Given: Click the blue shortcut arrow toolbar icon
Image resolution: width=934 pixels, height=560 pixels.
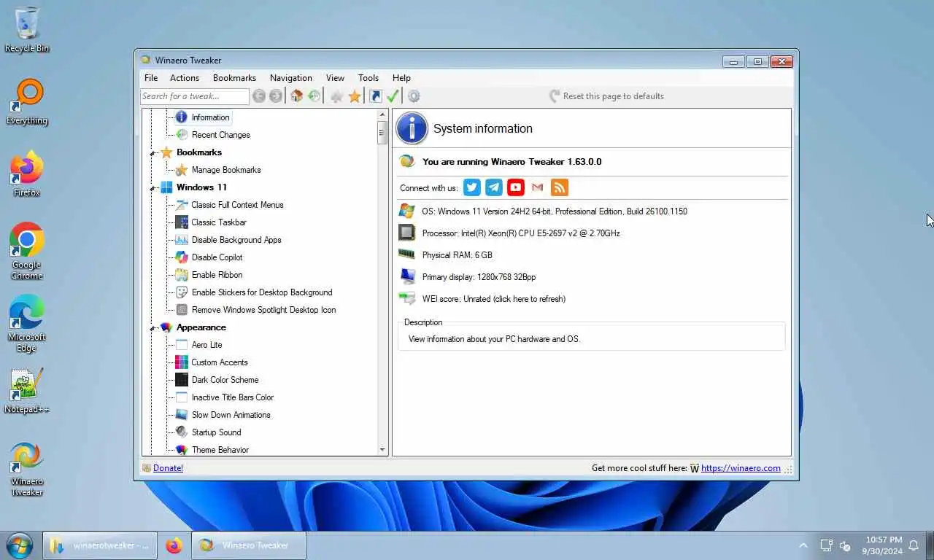Looking at the screenshot, I should (375, 96).
